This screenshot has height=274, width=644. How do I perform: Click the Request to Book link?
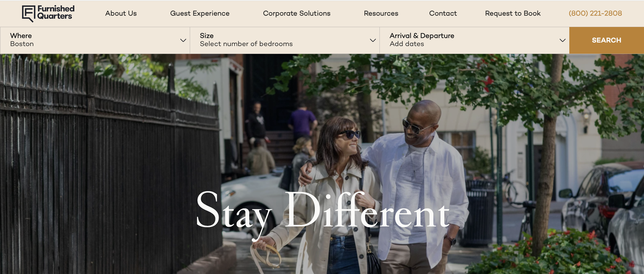point(513,13)
